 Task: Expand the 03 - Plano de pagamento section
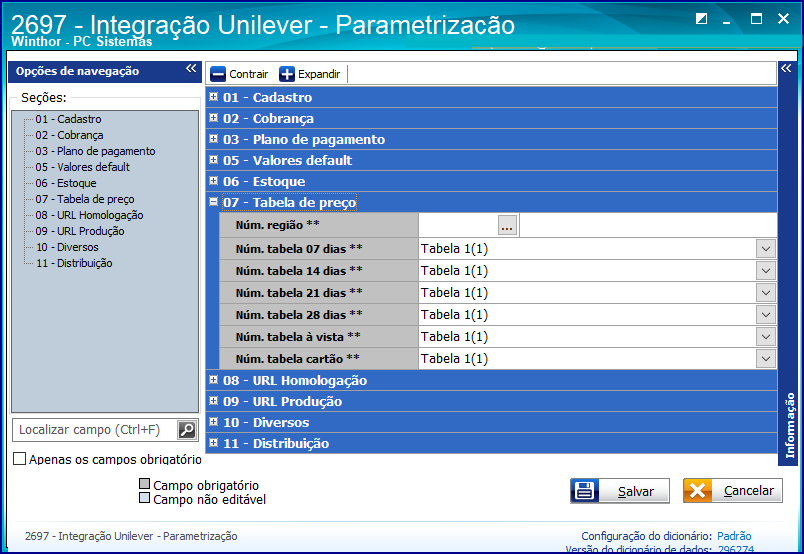pos(214,138)
